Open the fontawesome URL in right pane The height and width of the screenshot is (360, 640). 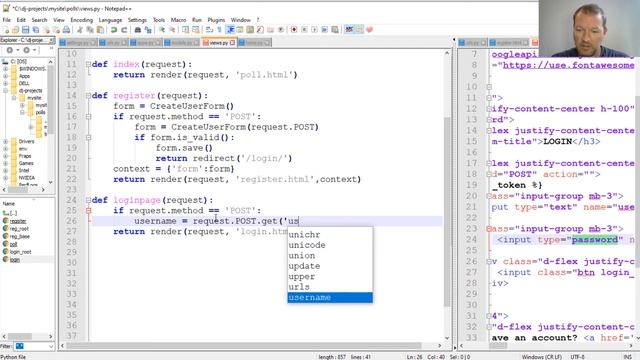[569, 65]
